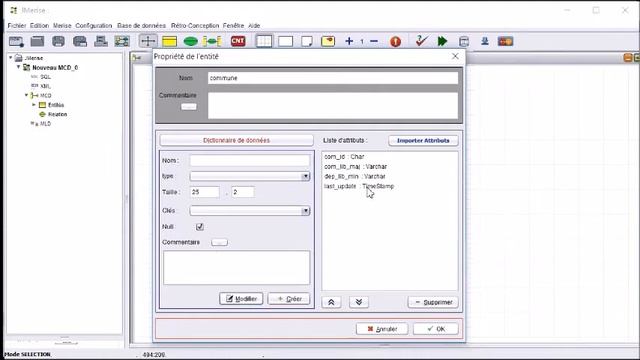Move attribute down with double chevron
This screenshot has height=360, width=640.
click(359, 302)
